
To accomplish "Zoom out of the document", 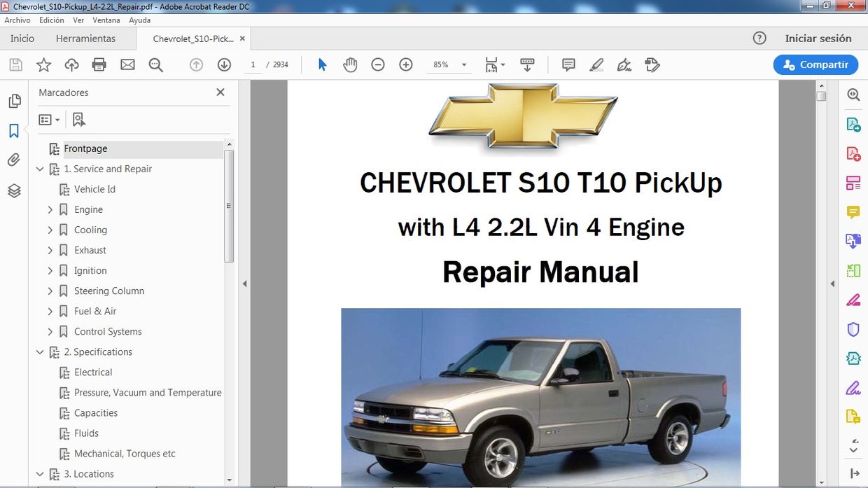I will [x=378, y=64].
